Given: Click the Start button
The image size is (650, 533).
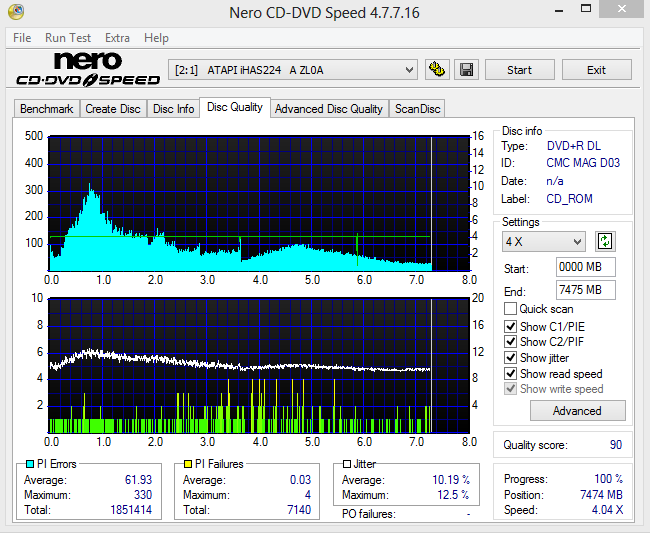Looking at the screenshot, I should click(519, 70).
